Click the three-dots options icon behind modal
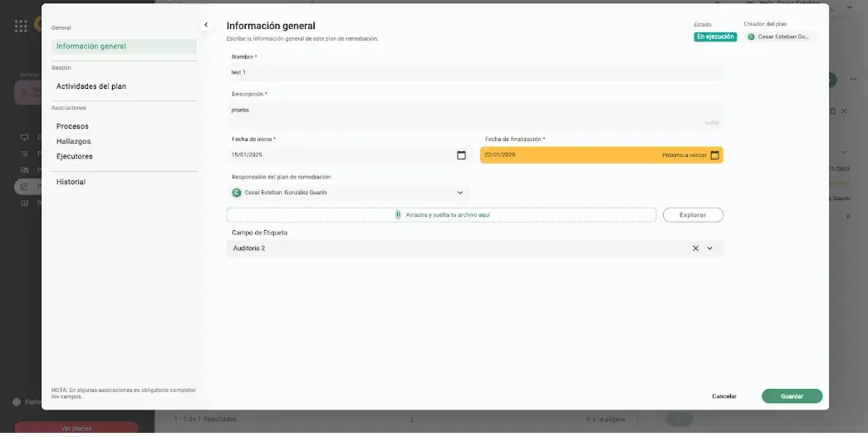Viewport: 868px width, 437px height. click(x=852, y=80)
